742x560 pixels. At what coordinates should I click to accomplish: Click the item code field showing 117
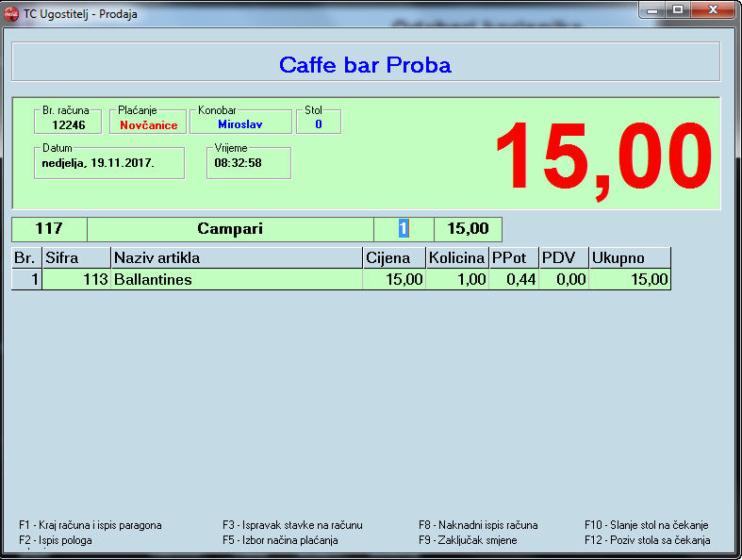pyautogui.click(x=48, y=229)
